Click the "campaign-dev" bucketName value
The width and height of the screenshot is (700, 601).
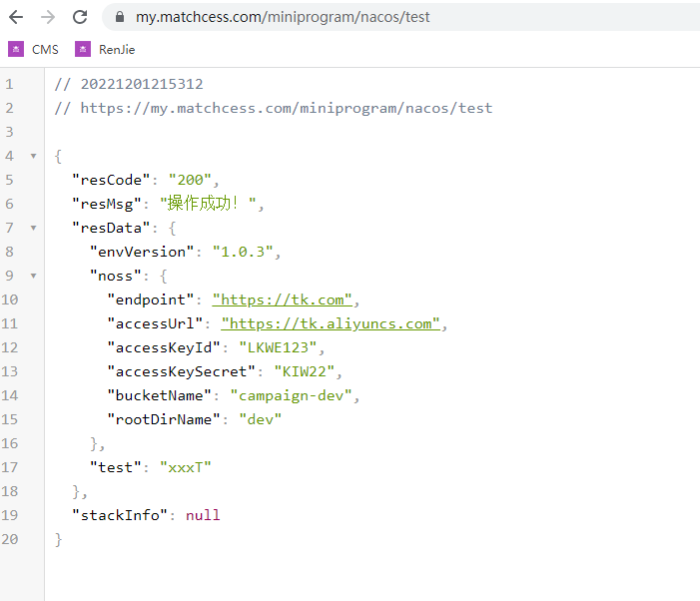click(294, 395)
